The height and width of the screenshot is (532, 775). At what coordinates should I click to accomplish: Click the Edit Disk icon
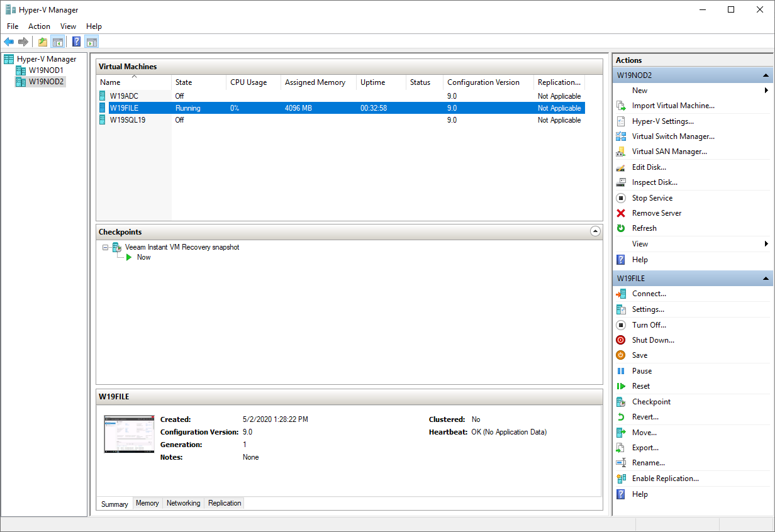621,167
